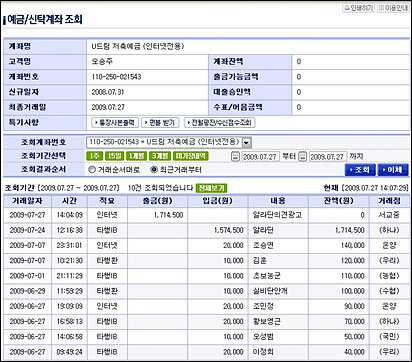Click the 예금/신탁계좌 조회 page title
Image resolution: width=412 pixels, height=362 pixels.
[x=44, y=20]
